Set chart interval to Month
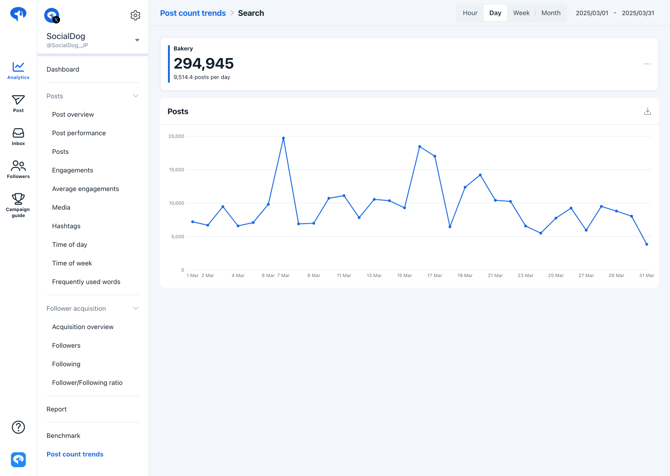670x476 pixels. click(551, 13)
